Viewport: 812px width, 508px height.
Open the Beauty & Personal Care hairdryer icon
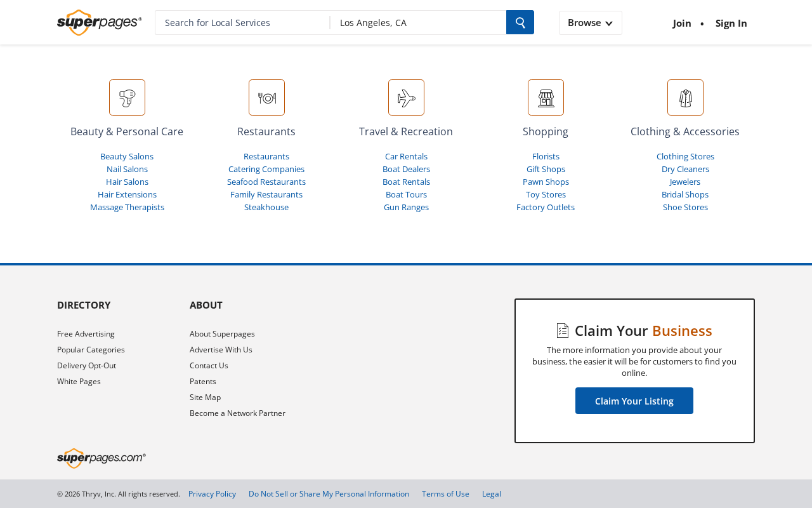point(127,97)
